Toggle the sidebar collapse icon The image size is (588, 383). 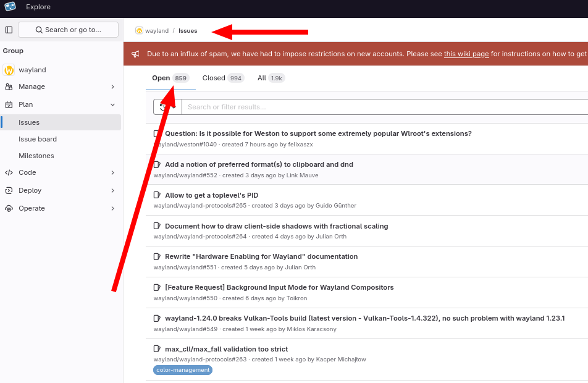(9, 30)
